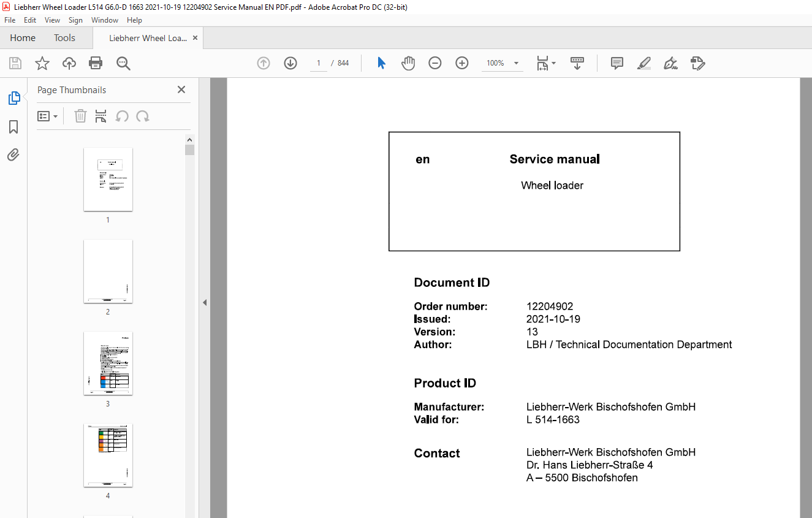Open the Sign document pen tool
Image resolution: width=812 pixels, height=518 pixels.
(x=670, y=63)
